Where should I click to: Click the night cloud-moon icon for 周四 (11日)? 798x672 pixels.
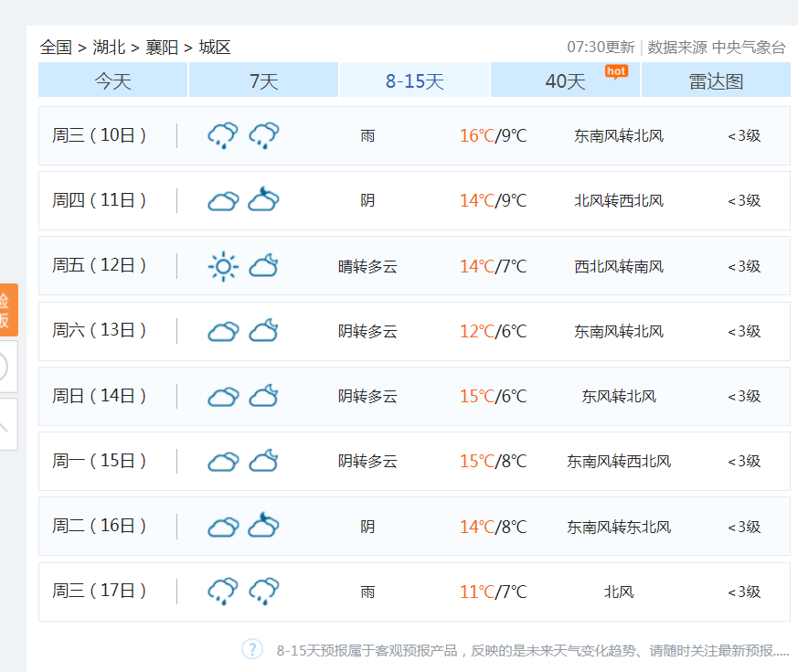coord(264,199)
